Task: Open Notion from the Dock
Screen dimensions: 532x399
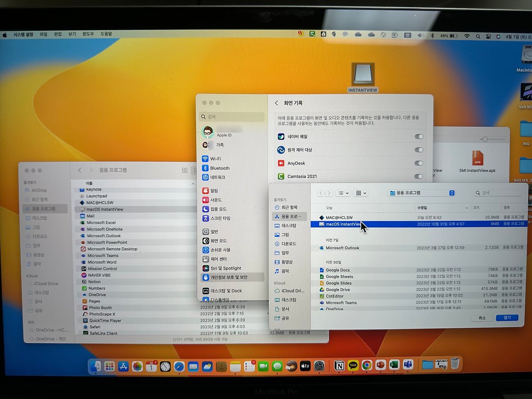Action: (339, 365)
